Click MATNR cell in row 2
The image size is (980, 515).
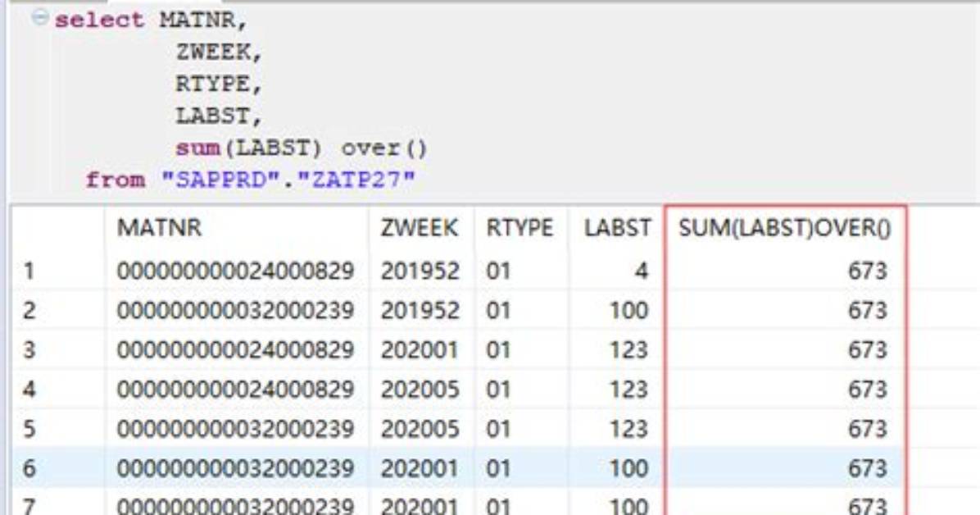click(236, 310)
